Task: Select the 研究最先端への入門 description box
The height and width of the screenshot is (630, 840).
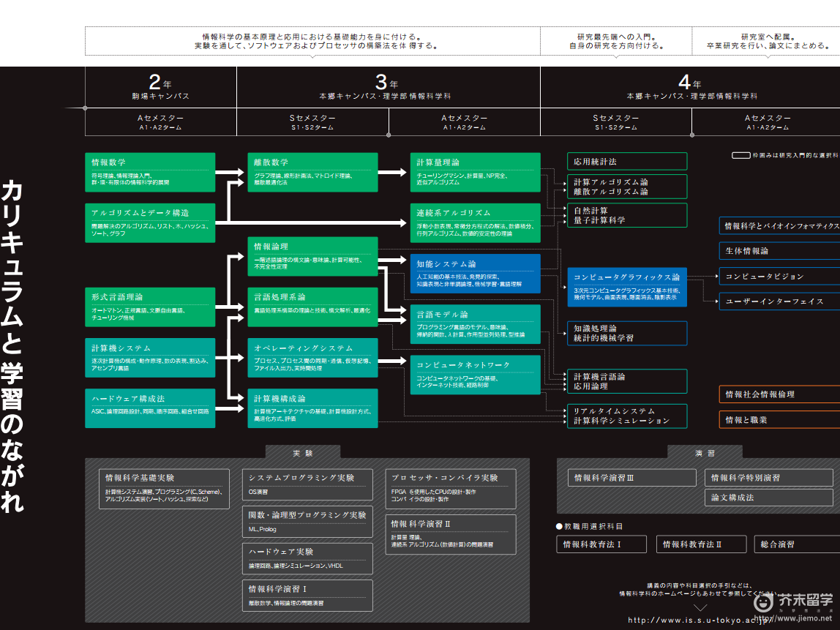Action: point(616,41)
